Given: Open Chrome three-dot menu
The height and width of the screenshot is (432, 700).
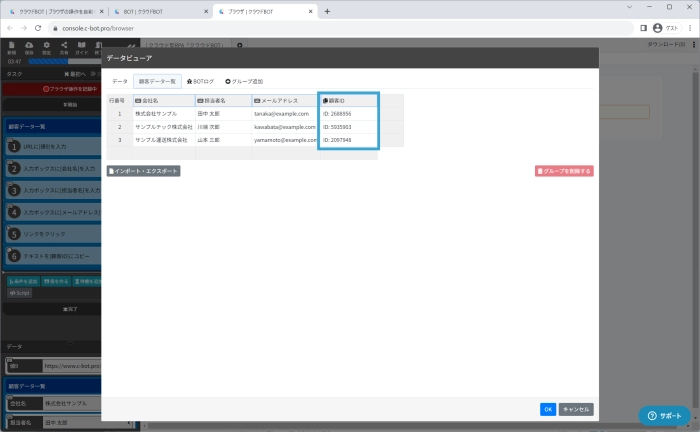Looking at the screenshot, I should [x=688, y=28].
